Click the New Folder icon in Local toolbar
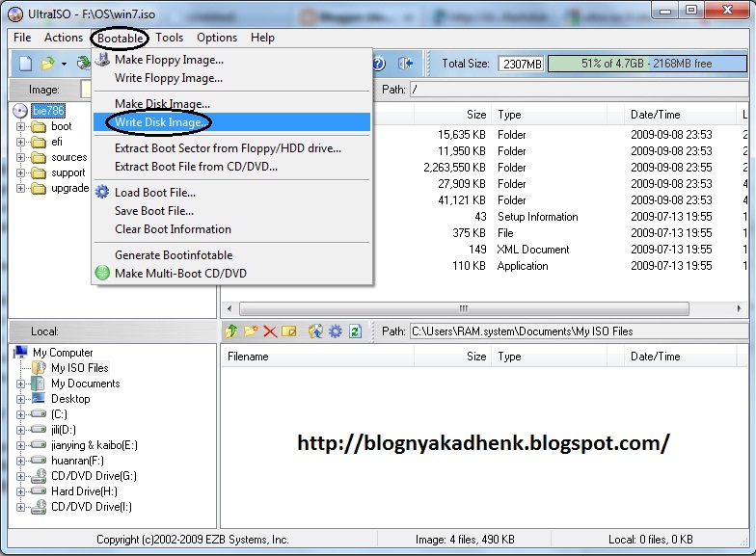This screenshot has height=556, width=756. tap(251, 331)
